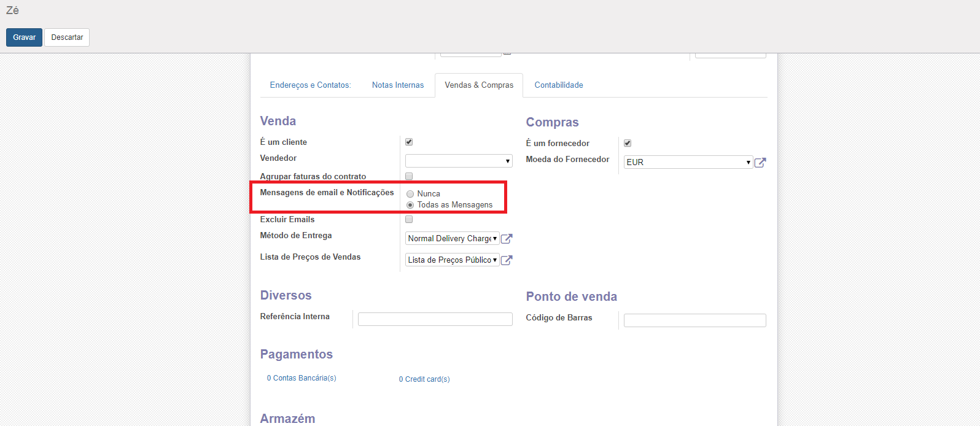Image resolution: width=980 pixels, height=426 pixels.
Task: Enable the Excluir Emails checkbox
Action: [409, 219]
